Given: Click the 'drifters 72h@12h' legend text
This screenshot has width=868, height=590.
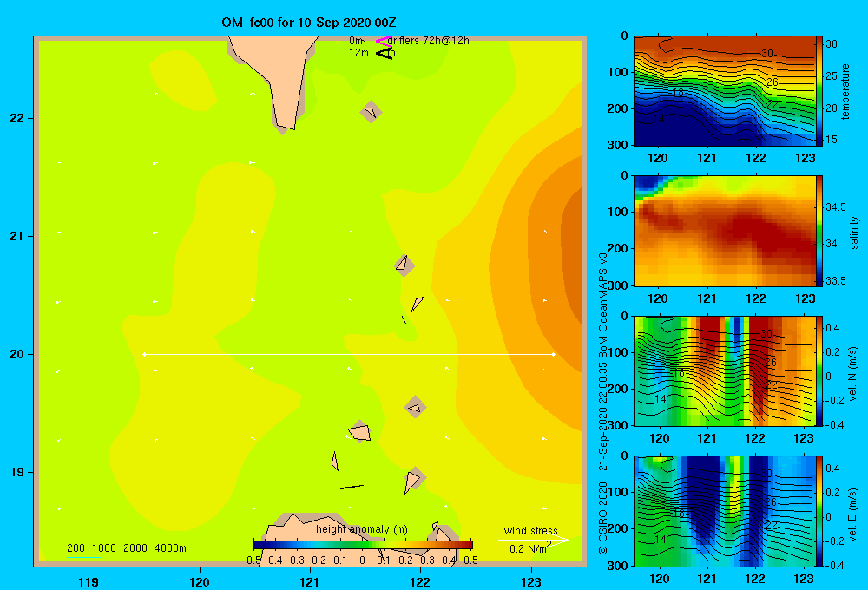Looking at the screenshot, I should click(429, 41).
